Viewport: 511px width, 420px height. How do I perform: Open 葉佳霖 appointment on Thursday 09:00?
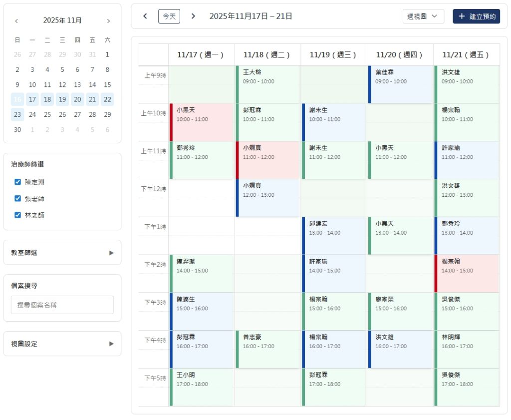[x=400, y=84]
